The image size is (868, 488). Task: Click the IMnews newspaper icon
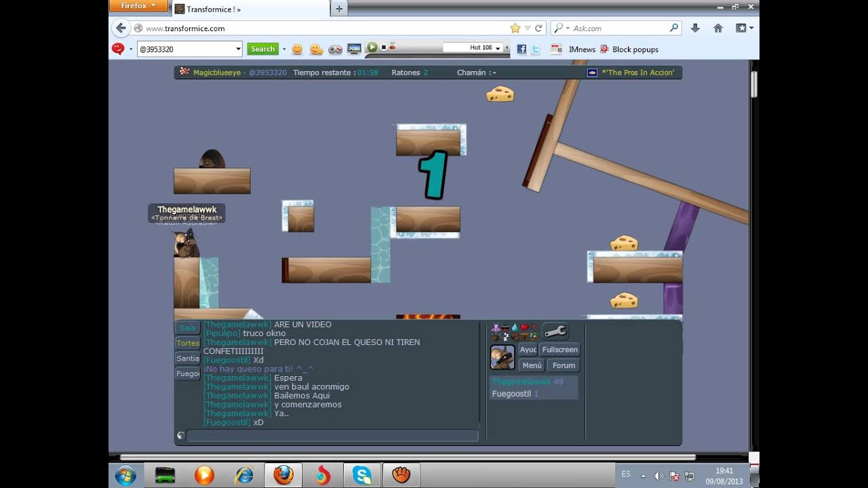click(556, 49)
